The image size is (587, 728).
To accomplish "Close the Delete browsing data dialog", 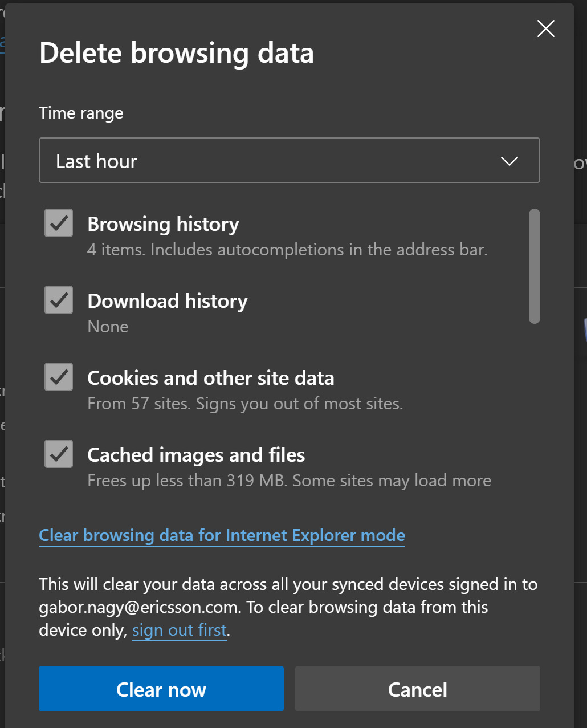I will (x=545, y=29).
